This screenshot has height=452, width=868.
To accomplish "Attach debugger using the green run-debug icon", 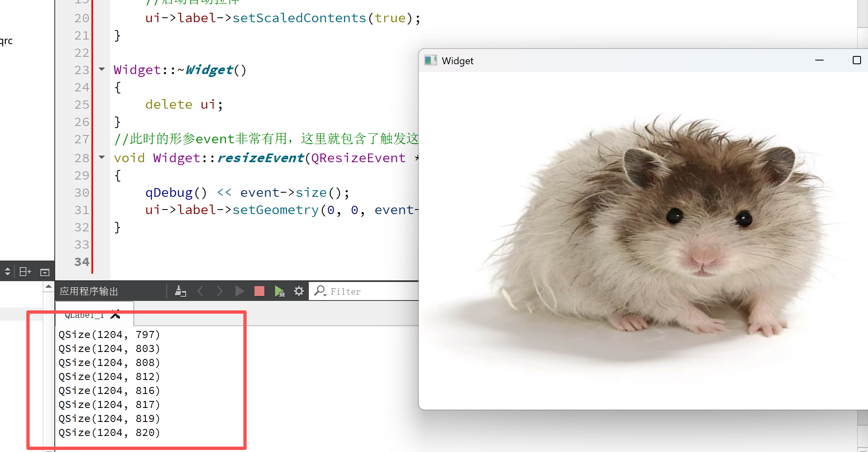I will (x=280, y=291).
